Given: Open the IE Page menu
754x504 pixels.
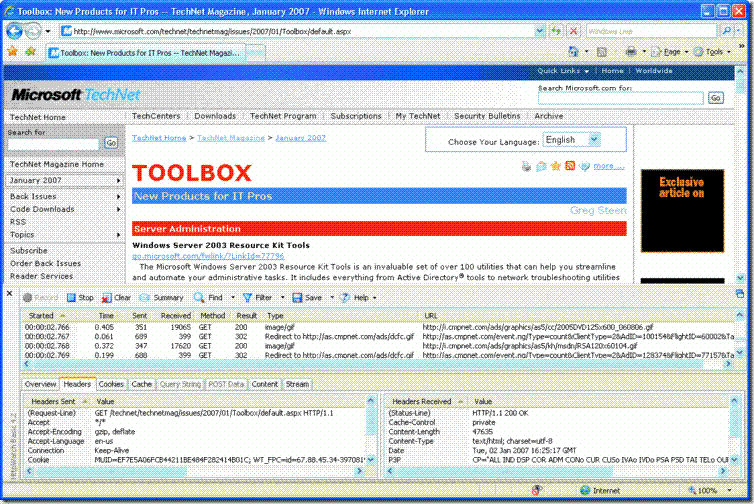Looking at the screenshot, I should click(x=670, y=52).
